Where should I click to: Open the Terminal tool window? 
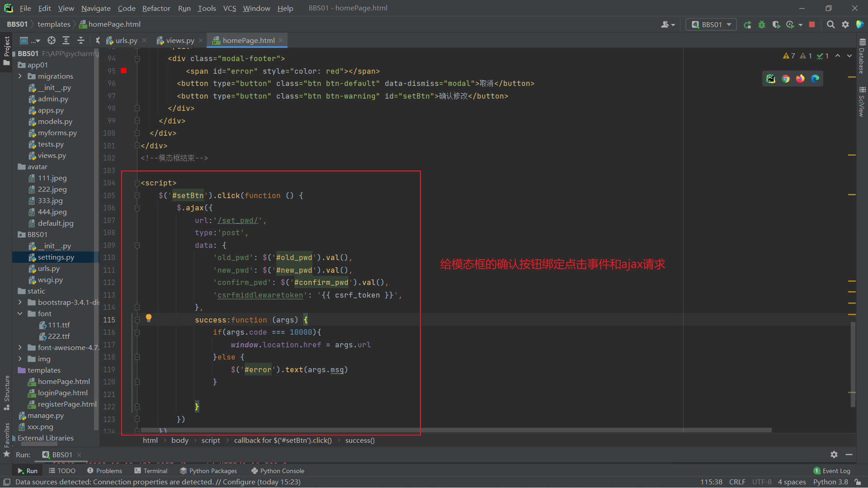pyautogui.click(x=151, y=471)
